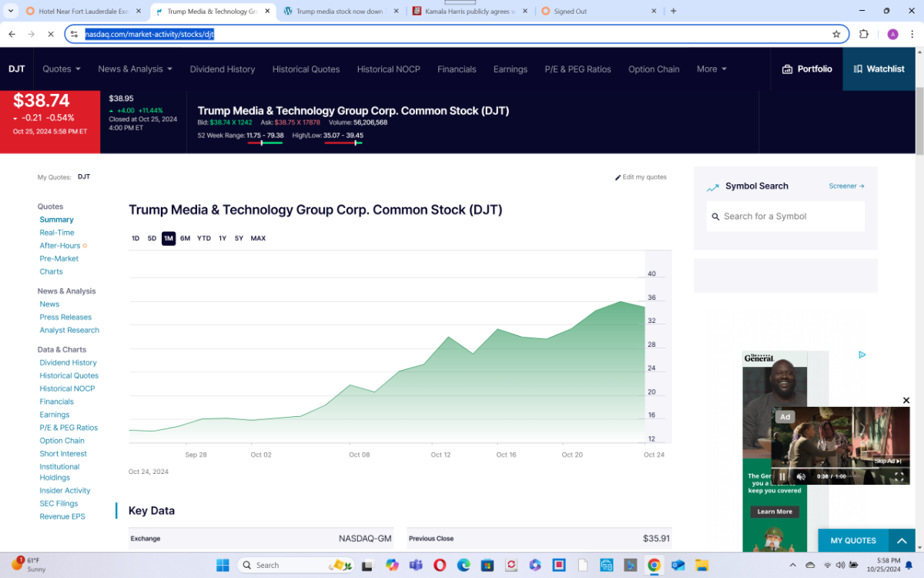Open the Windows Start menu
924x578 pixels.
click(x=223, y=565)
